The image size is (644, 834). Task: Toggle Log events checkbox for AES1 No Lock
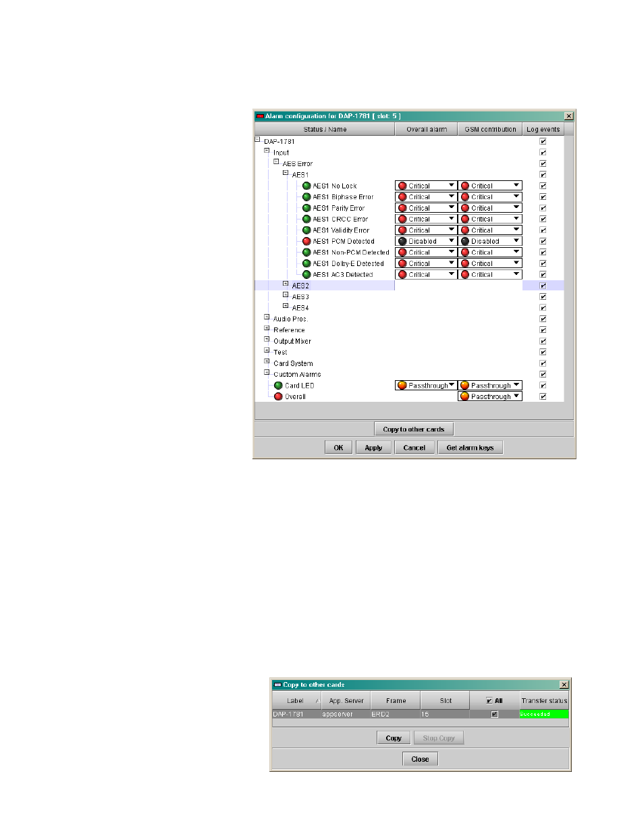tap(543, 186)
